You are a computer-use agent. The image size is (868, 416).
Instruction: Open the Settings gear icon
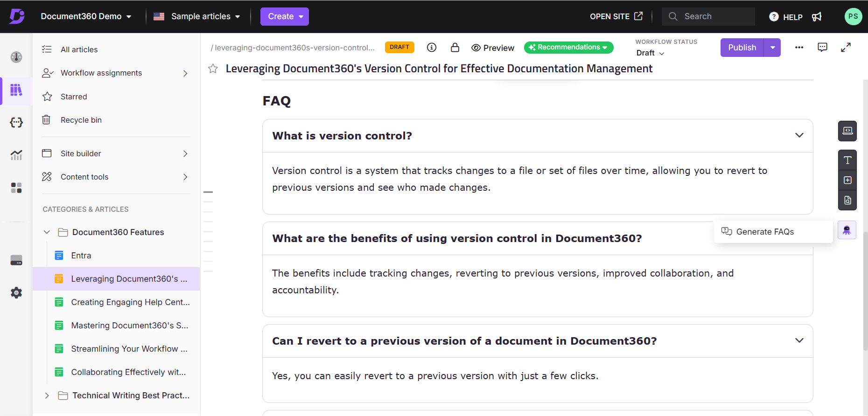[16, 293]
